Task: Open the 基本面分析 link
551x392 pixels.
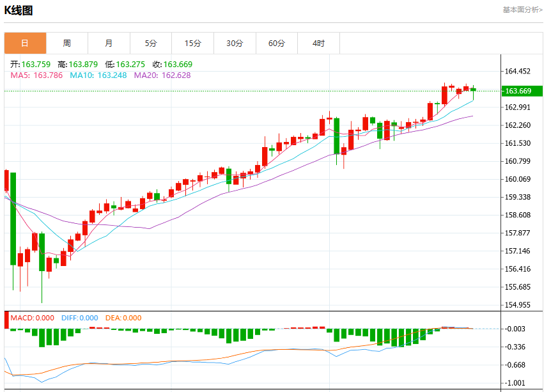Action: coord(522,10)
